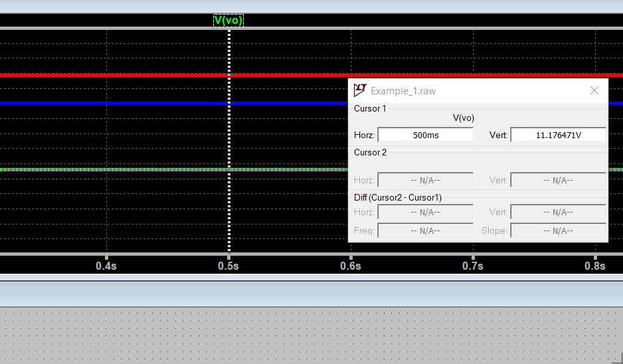
Task: Click the 0.8s time axis label
Action: (595, 266)
